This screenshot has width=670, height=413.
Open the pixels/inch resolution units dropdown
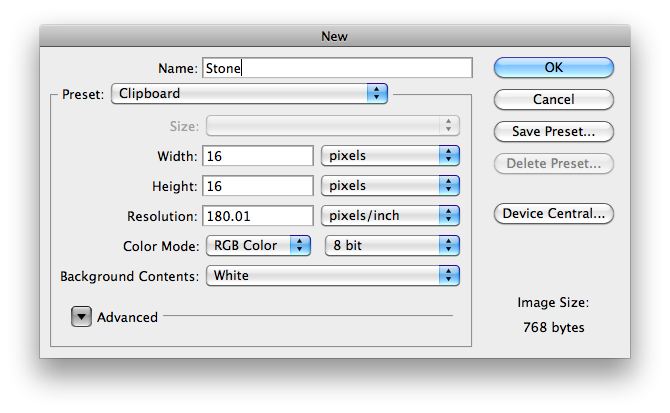click(x=389, y=216)
